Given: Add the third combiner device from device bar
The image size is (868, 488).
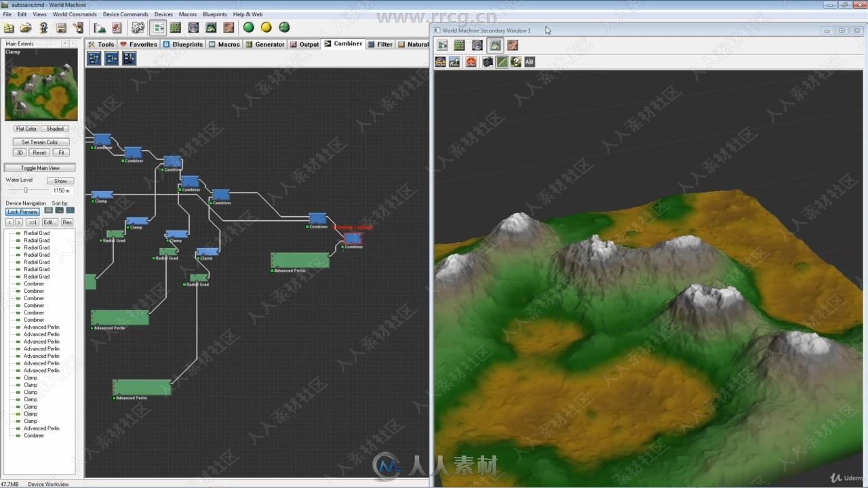Looking at the screenshot, I should 130,58.
